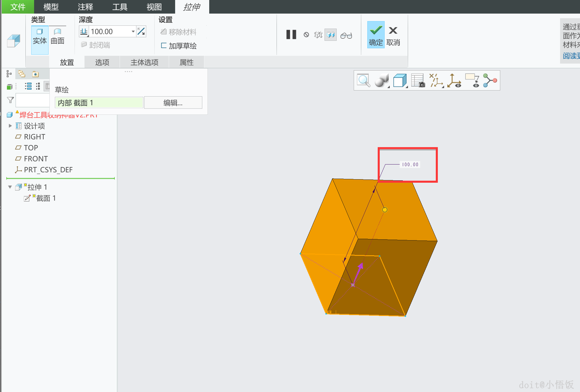Switch extrude type to 曲面
The image size is (580, 392).
click(x=58, y=36)
